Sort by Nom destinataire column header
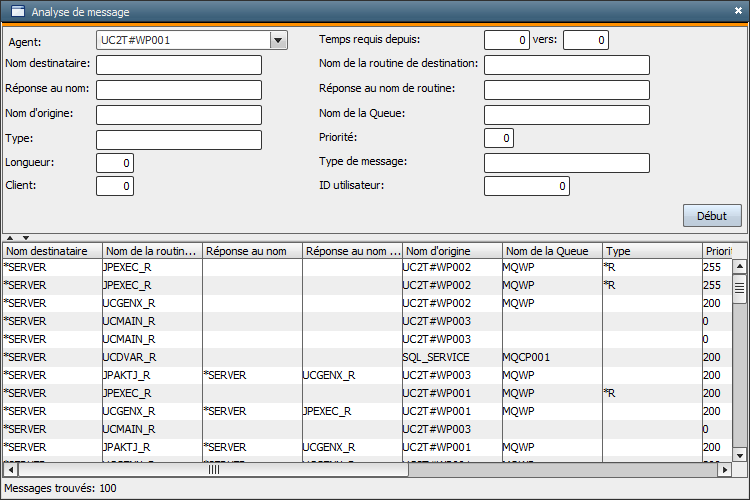750x500 pixels. pyautogui.click(x=53, y=251)
